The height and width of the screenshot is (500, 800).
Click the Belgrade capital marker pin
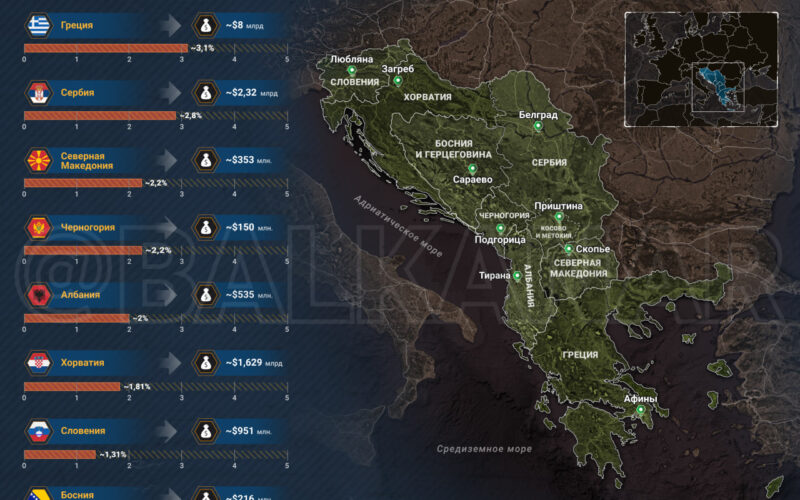[538, 126]
